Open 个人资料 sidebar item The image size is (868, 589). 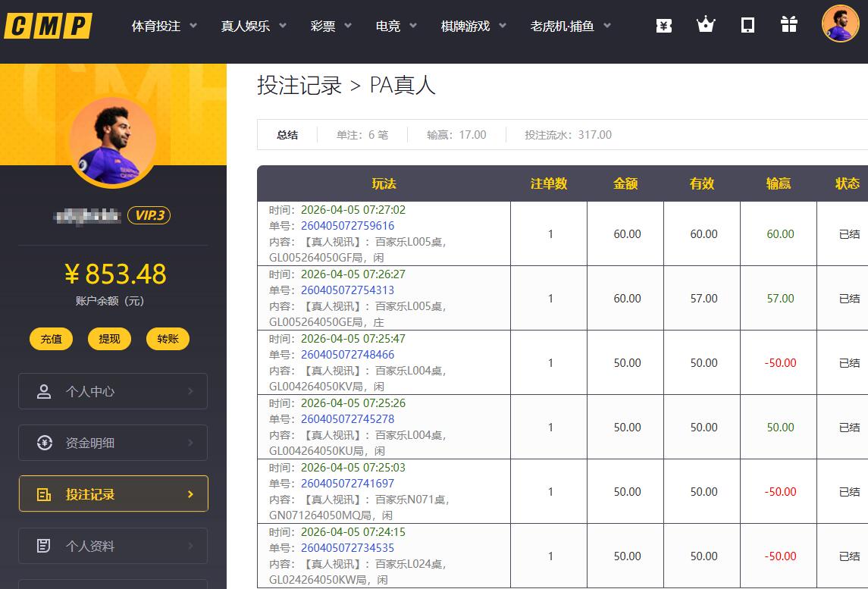coord(113,546)
